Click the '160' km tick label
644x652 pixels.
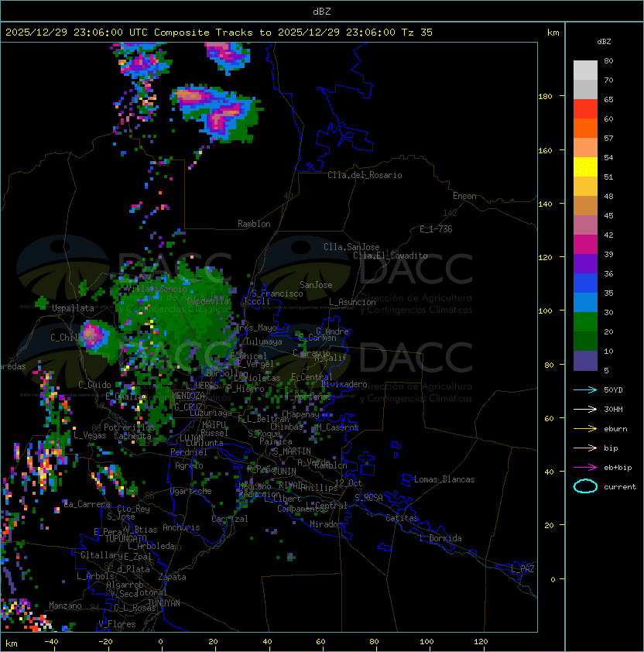[545, 150]
